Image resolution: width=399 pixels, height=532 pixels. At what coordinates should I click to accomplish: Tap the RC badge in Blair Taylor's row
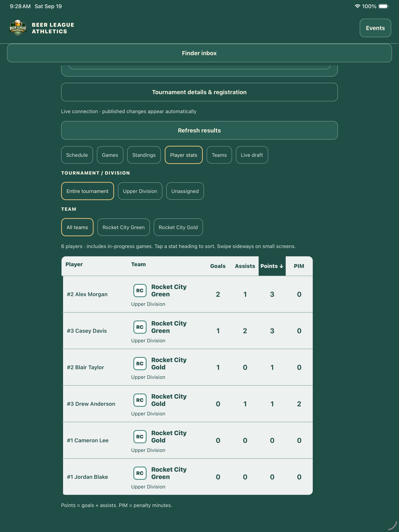(x=140, y=363)
